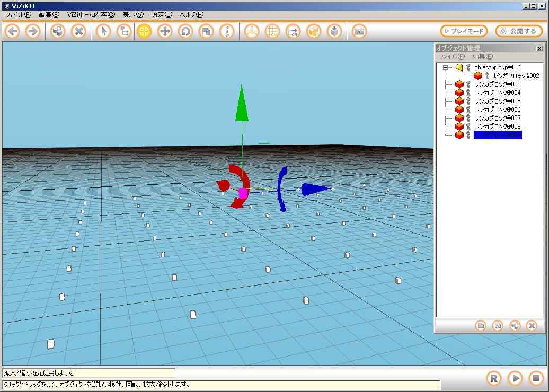Click the camera screenshot toolbar icon
This screenshot has width=549, height=392.
point(359,31)
